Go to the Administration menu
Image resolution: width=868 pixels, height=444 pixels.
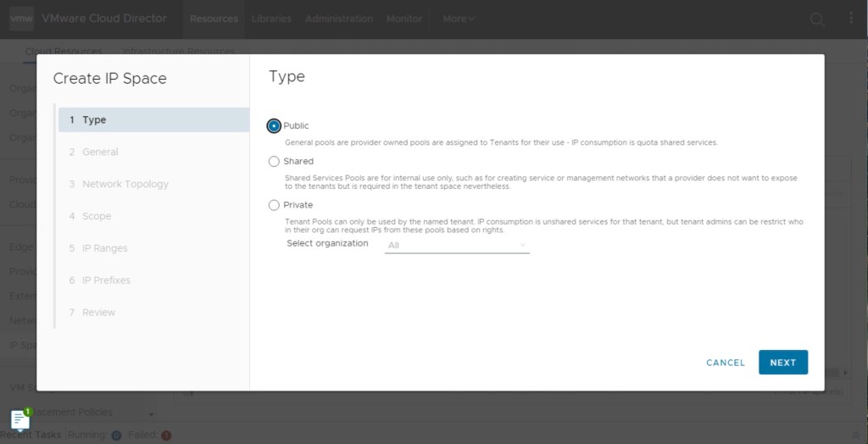tap(338, 19)
